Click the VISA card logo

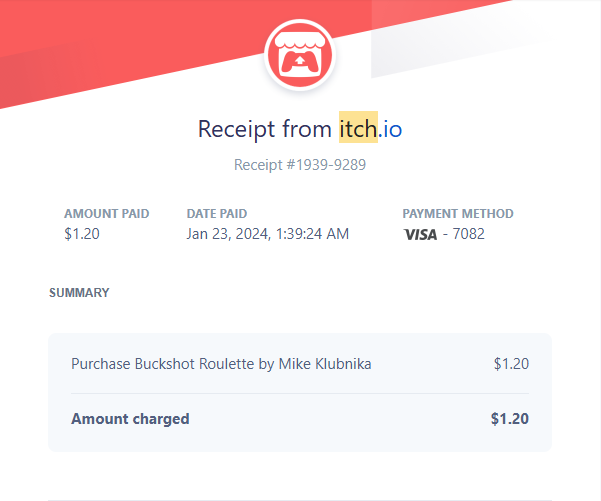click(x=420, y=235)
